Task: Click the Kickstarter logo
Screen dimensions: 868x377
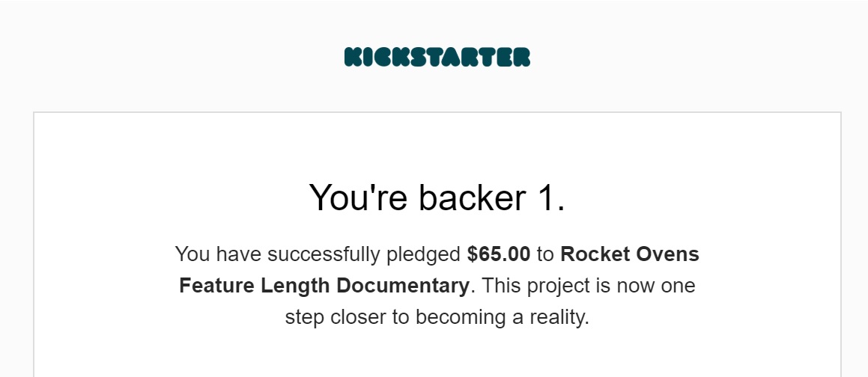Action: (x=437, y=57)
